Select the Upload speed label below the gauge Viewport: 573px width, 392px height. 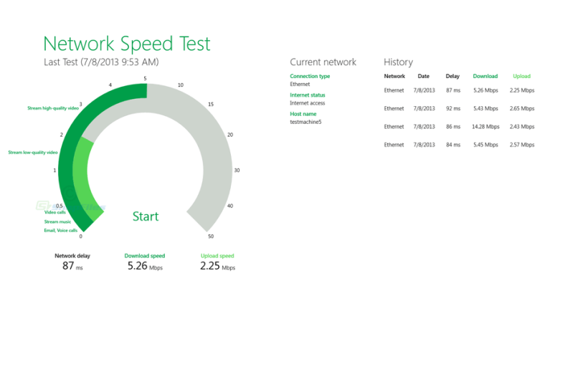(217, 256)
